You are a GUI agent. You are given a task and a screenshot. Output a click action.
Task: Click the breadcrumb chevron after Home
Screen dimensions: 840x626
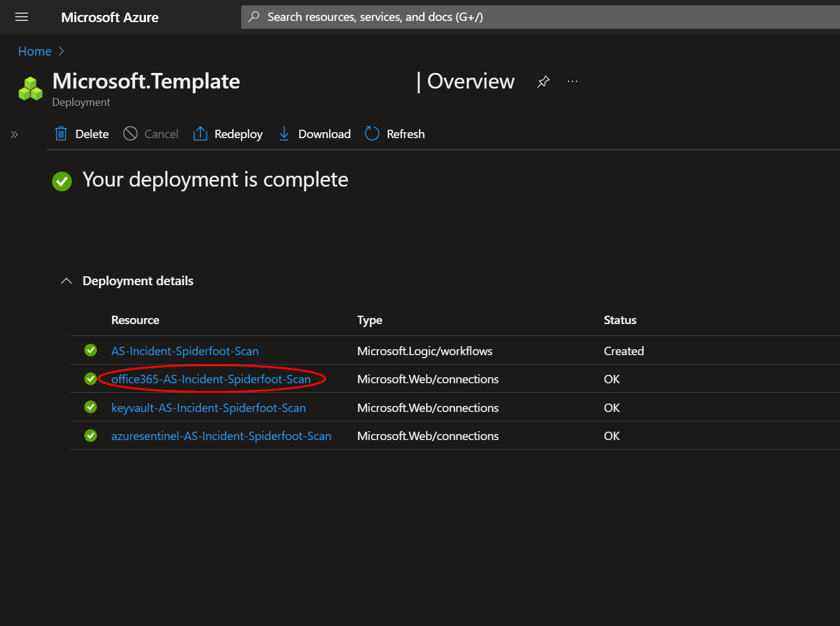tap(61, 51)
